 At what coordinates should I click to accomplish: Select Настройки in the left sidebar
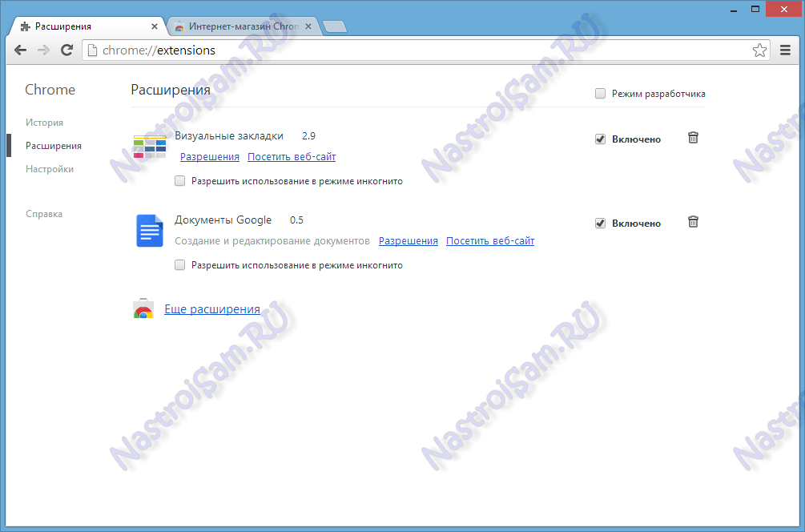(50, 168)
